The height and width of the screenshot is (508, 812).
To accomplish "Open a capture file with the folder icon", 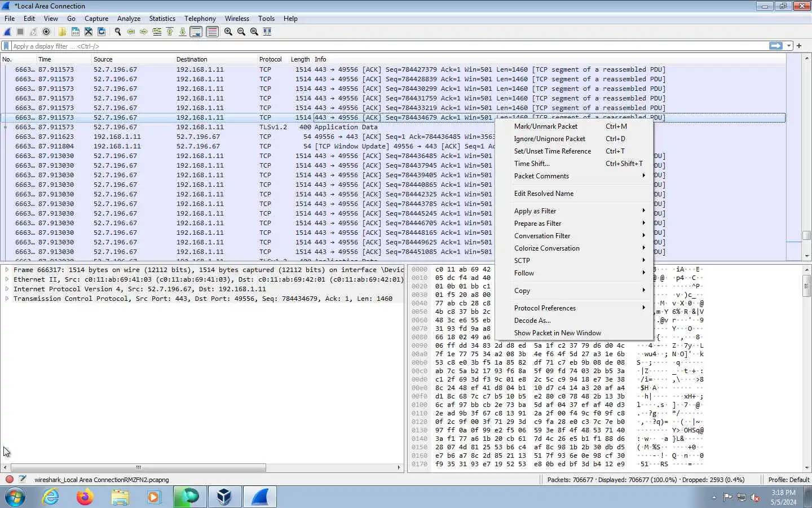I will tap(62, 32).
